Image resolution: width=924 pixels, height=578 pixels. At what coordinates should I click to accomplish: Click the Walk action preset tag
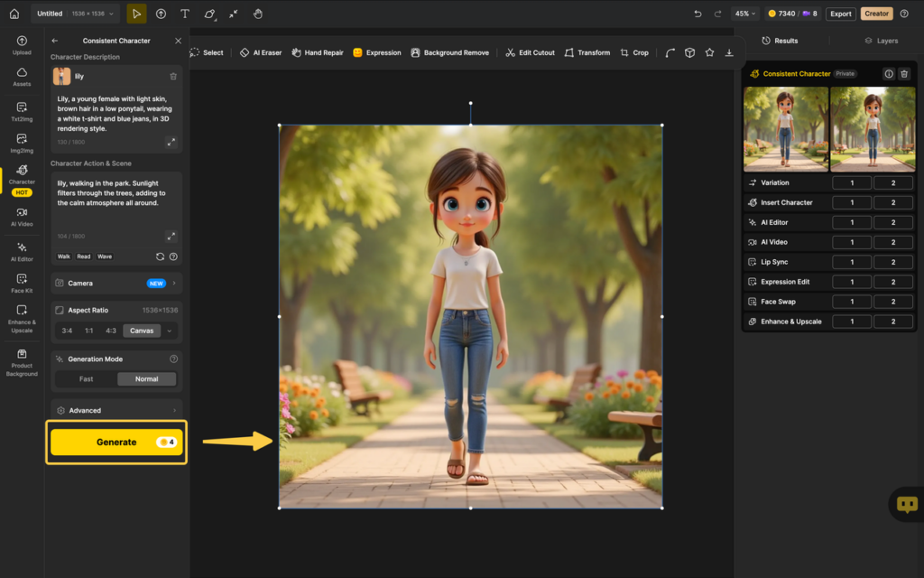pyautogui.click(x=64, y=256)
